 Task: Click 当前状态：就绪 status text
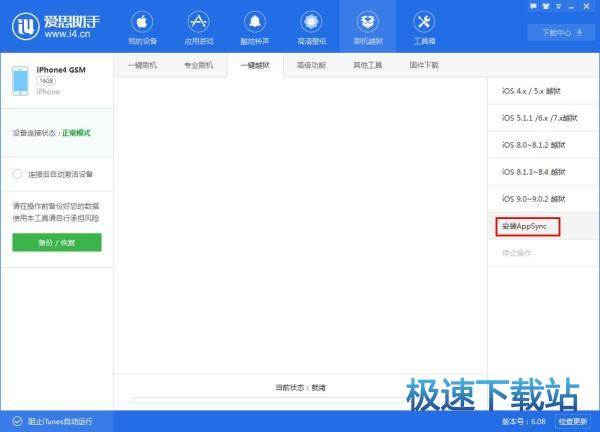coord(301,388)
